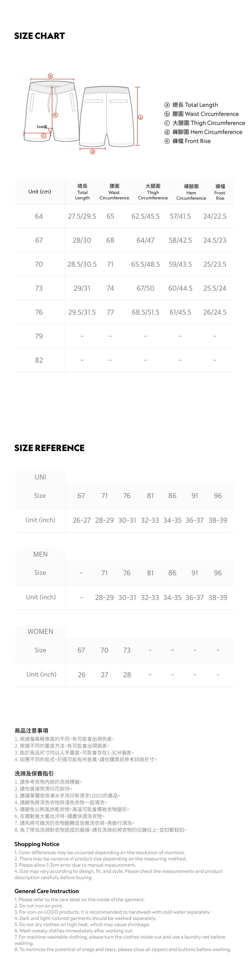249x980 pixels.
Task: Click the red circled 'd' hem marker below the shorts
Action: 92,152
